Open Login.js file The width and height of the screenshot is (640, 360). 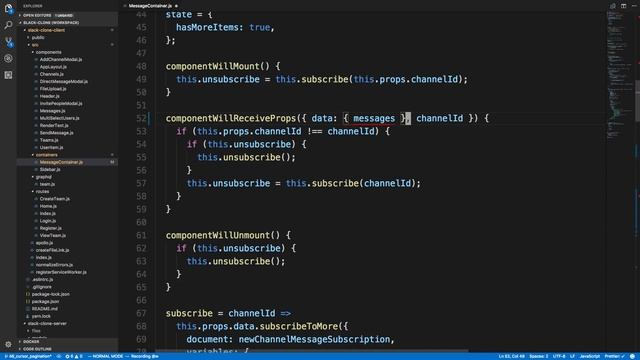48,221
